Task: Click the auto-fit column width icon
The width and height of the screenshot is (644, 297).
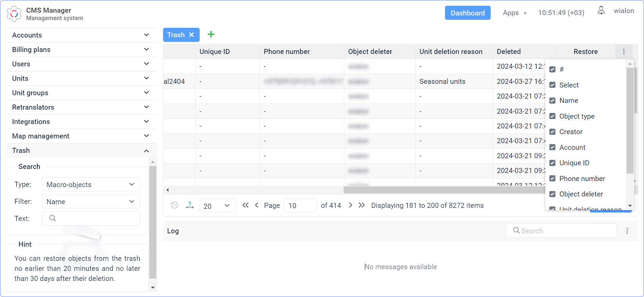Action: coord(190,205)
